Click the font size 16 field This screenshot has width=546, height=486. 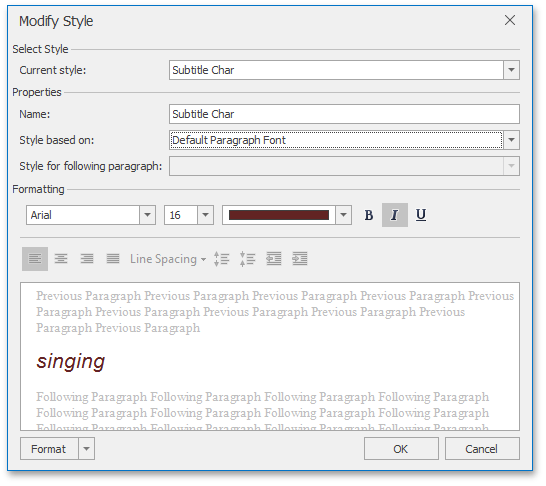[181, 215]
